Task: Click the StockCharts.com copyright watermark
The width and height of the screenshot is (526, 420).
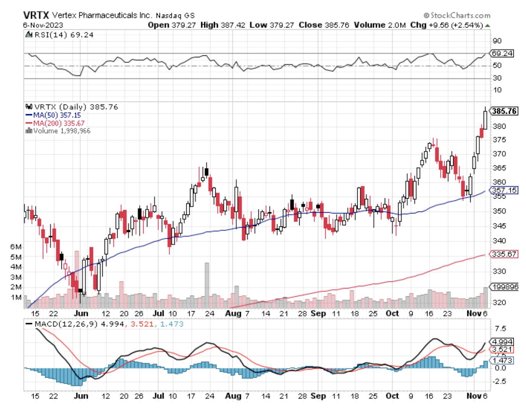Action: (457, 16)
